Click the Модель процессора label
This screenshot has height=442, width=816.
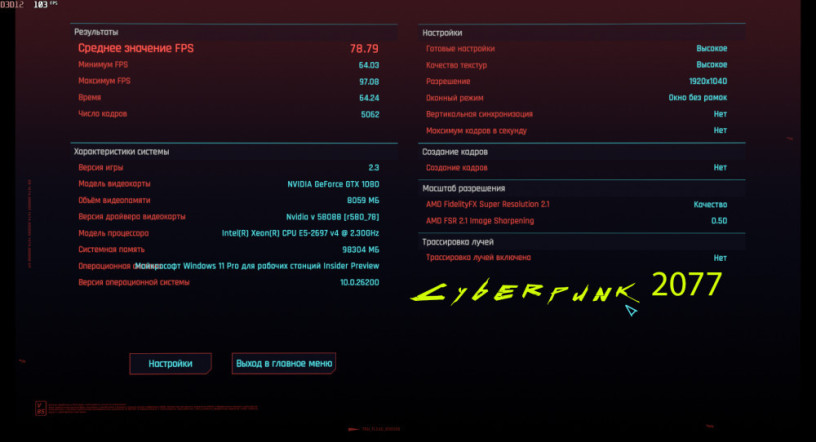(x=113, y=233)
